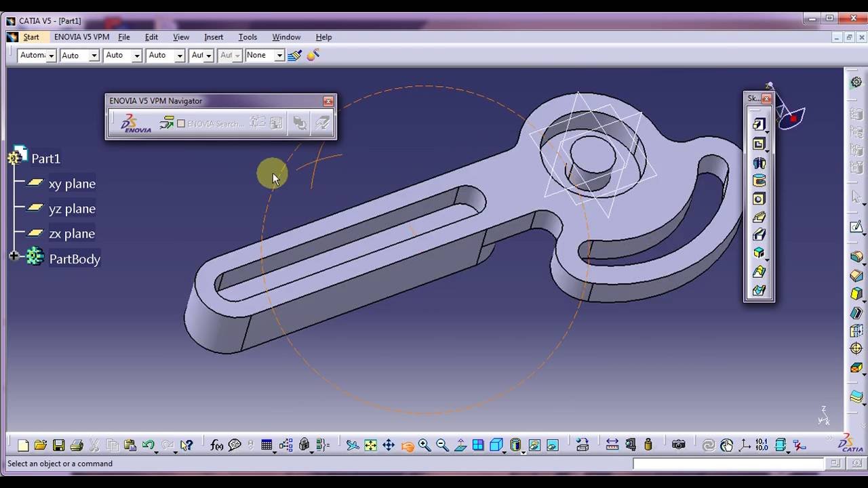868x488 pixels.
Task: Open the Start menu
Action: coord(31,37)
